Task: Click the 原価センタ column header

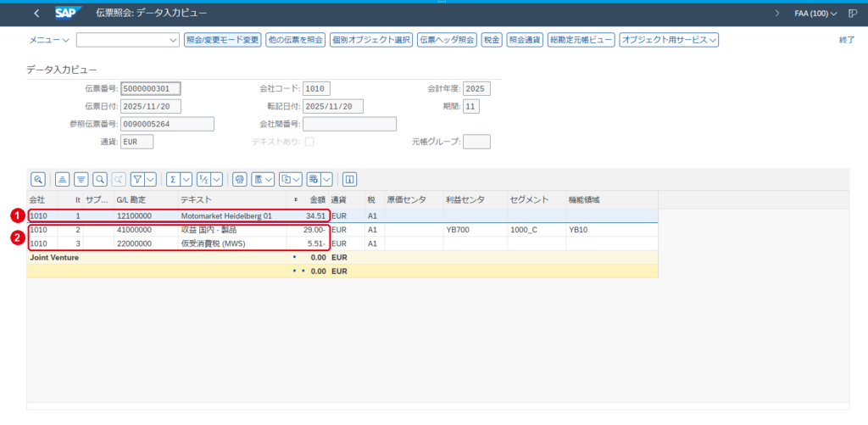Action: (413, 199)
